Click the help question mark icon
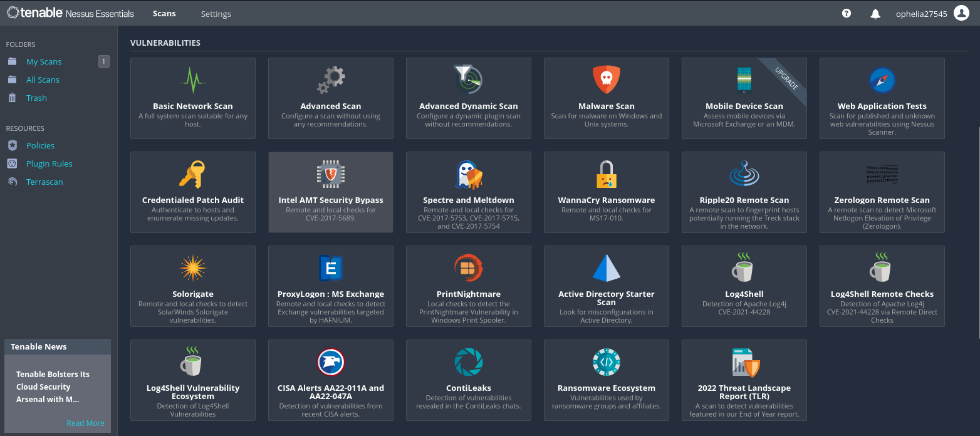 (x=847, y=13)
